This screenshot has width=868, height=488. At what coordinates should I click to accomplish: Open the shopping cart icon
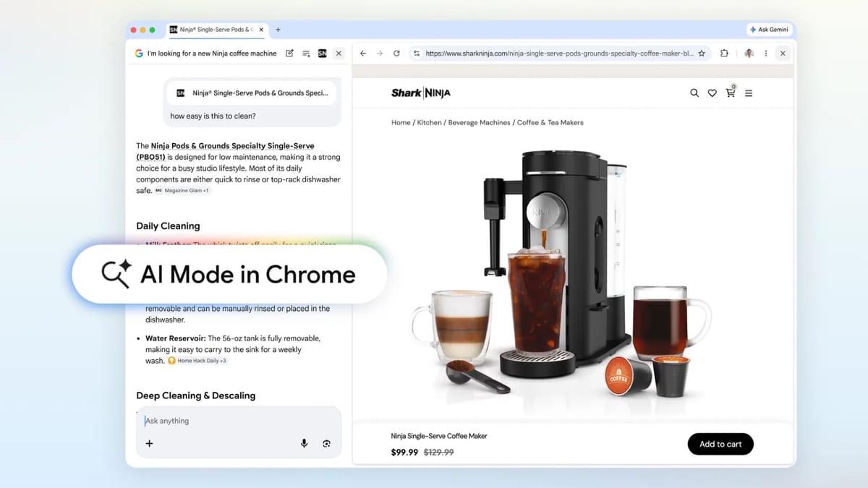(730, 93)
